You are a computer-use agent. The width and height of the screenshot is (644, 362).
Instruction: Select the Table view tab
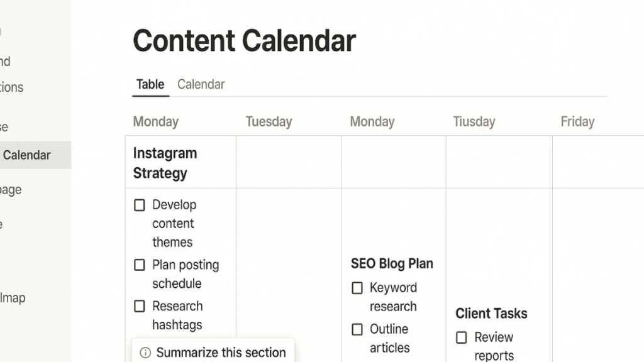(150, 85)
